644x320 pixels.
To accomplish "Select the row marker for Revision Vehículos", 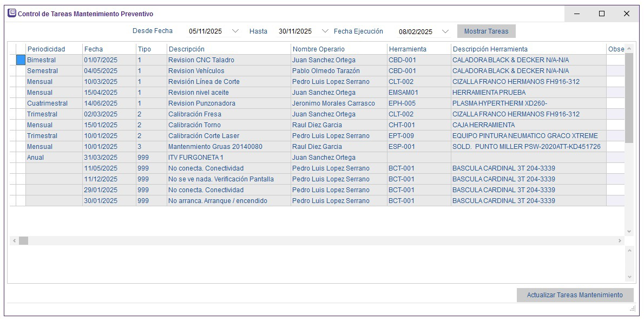I will [x=21, y=71].
